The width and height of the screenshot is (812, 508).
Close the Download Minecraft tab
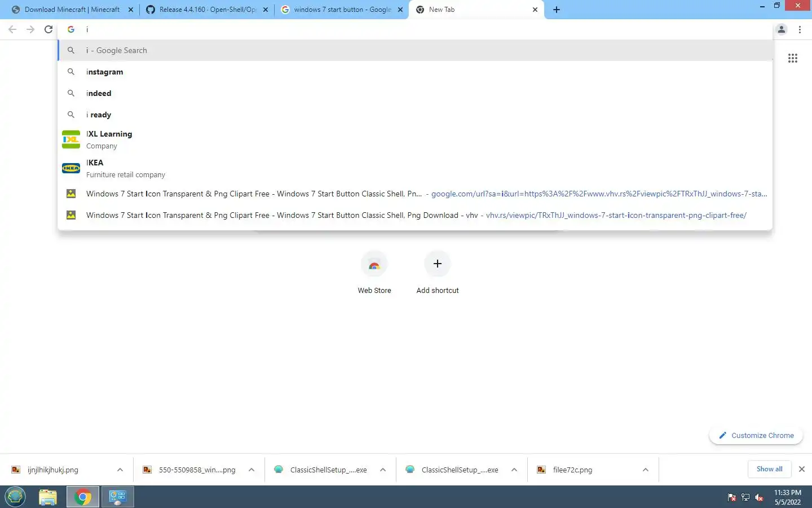[131, 10]
